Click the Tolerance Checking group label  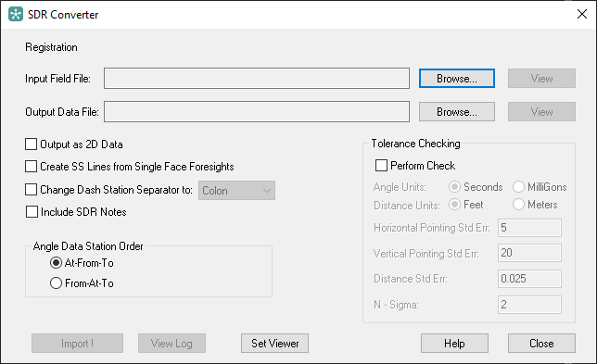point(415,144)
